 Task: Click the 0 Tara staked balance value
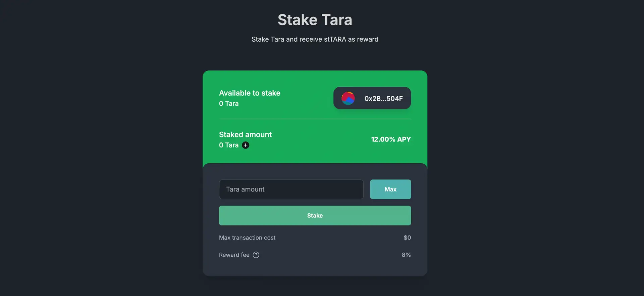(x=229, y=145)
